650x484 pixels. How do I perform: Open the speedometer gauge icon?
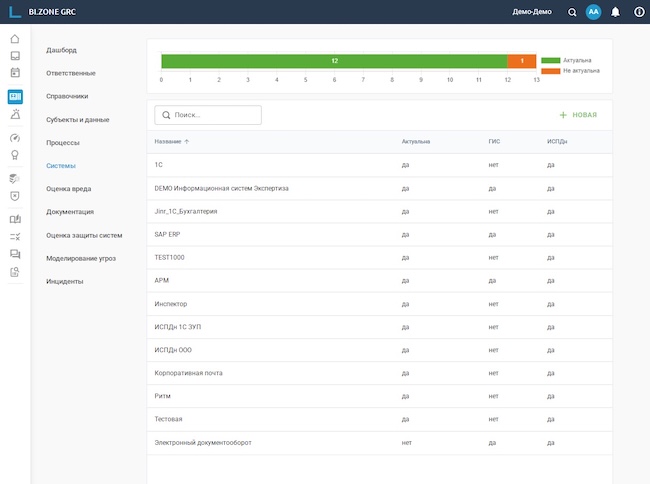click(x=15, y=138)
